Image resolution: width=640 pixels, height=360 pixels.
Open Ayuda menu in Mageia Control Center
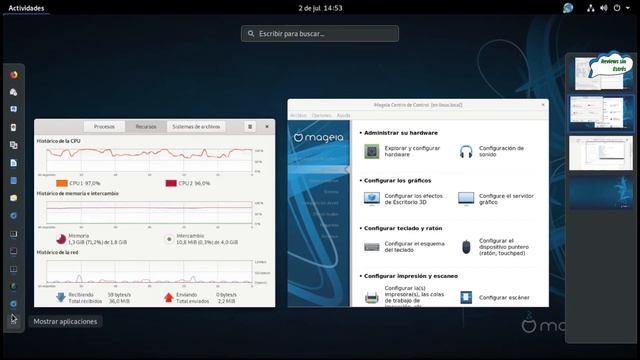343,116
